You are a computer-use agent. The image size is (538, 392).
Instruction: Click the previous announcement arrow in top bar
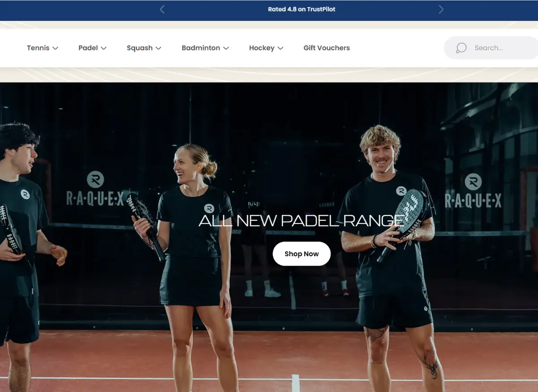162,9
